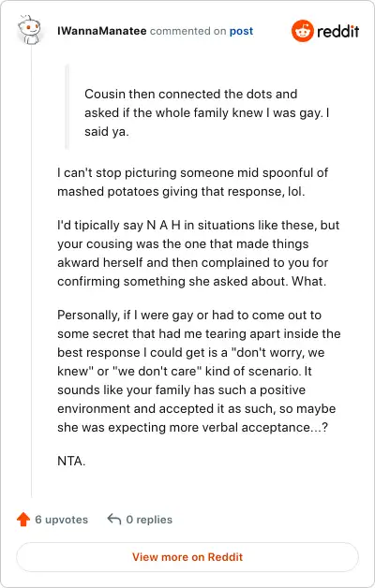Screen dimensions: 375x588
Task: Click the "N A H" abbreviation in the comment
Action: pyautogui.click(x=164, y=225)
